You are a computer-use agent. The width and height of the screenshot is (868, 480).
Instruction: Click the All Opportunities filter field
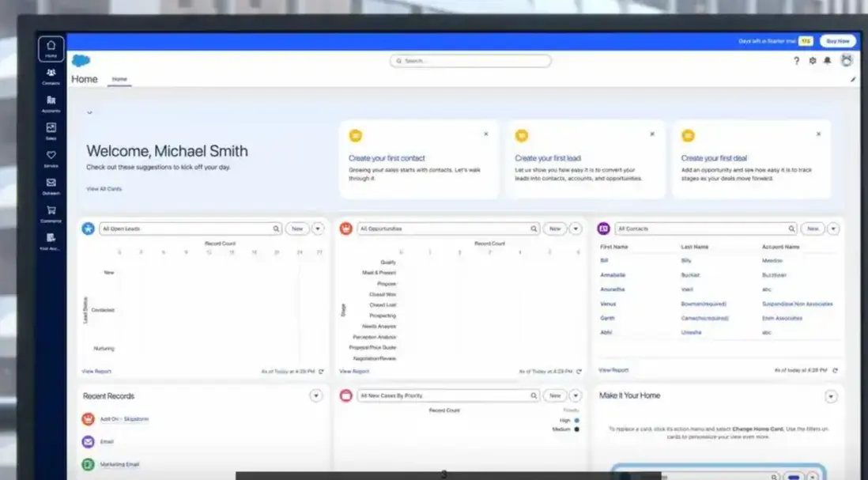click(448, 229)
